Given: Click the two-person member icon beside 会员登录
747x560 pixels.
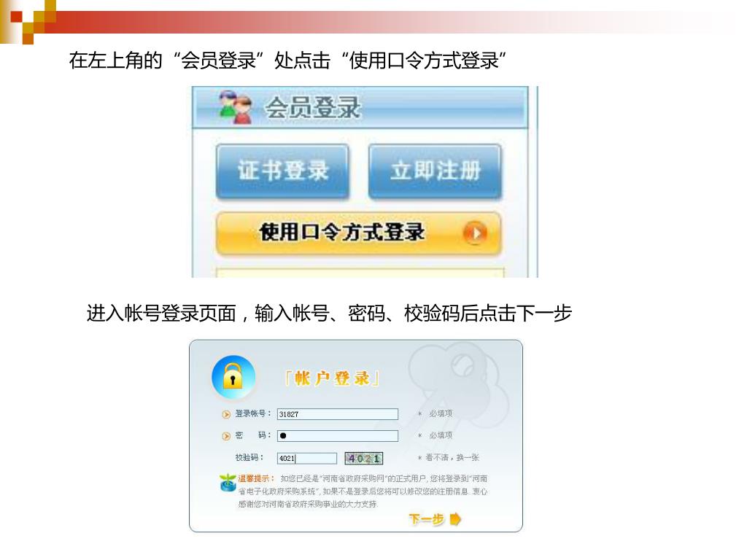Looking at the screenshot, I should click(x=235, y=107).
